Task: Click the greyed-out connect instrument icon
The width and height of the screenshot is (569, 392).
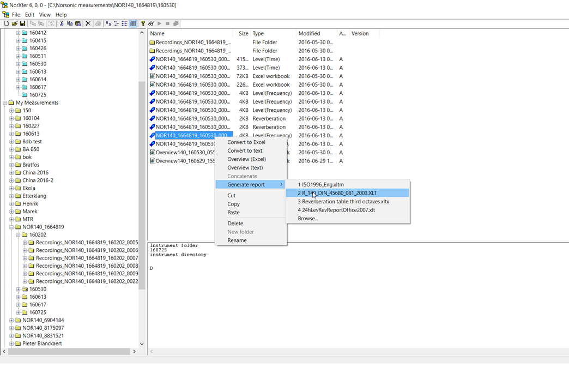Action: [x=33, y=23]
